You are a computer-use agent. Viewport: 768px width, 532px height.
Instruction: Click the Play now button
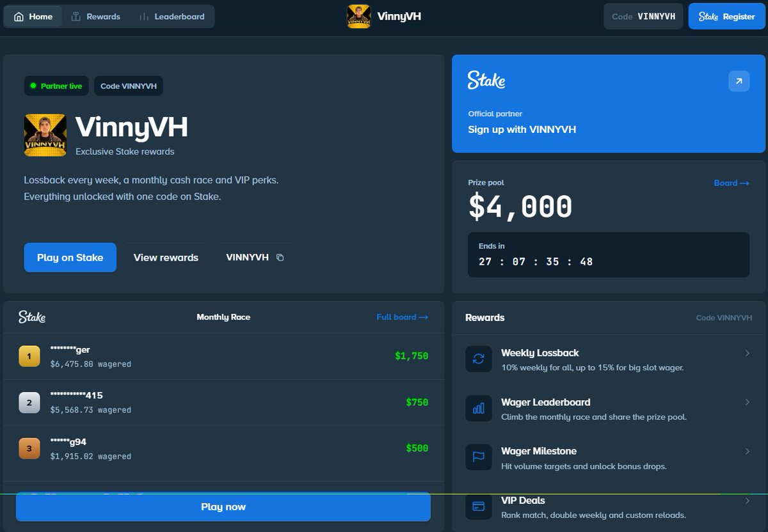tap(223, 507)
